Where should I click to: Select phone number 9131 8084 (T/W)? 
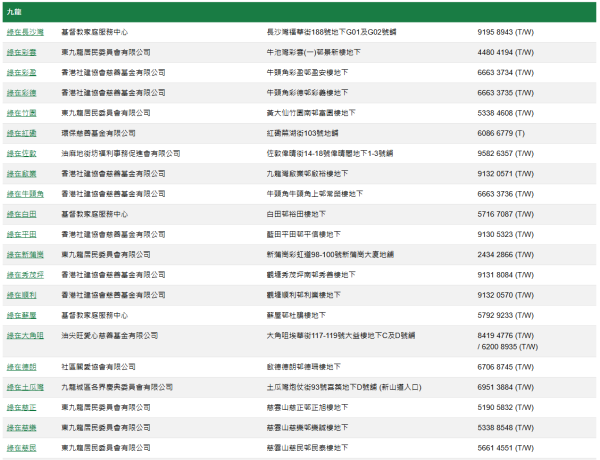tap(505, 275)
